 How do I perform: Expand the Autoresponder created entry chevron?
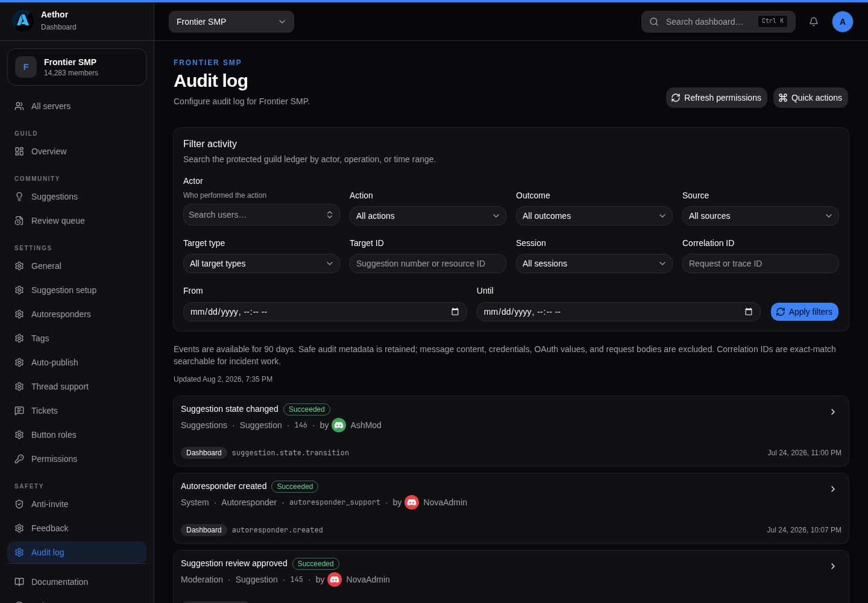click(833, 489)
